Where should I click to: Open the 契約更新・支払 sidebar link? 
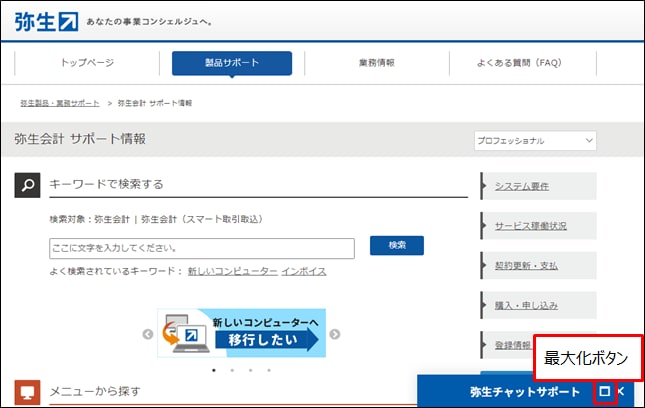pos(526,266)
